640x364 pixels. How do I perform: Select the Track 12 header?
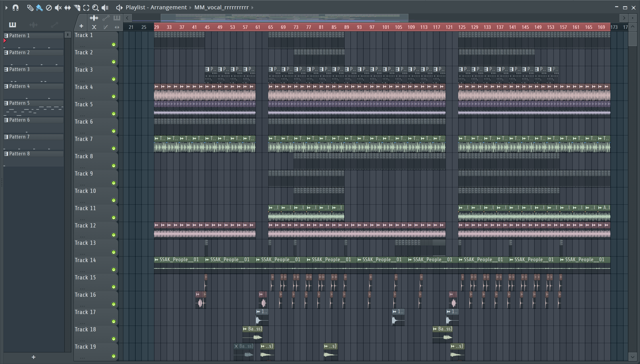(x=96, y=231)
